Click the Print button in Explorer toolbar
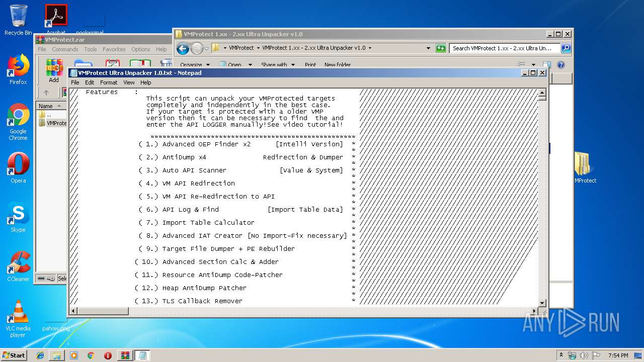 (x=310, y=65)
